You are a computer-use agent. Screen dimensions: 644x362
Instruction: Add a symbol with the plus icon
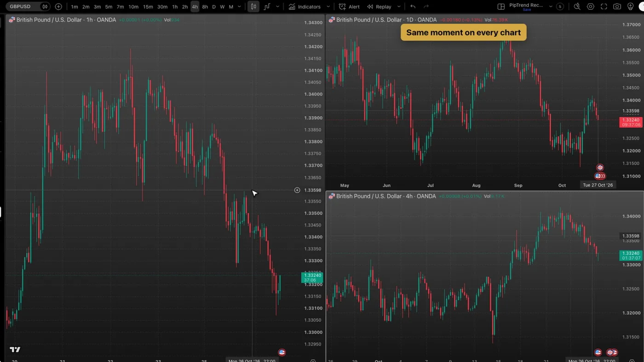(58, 6)
